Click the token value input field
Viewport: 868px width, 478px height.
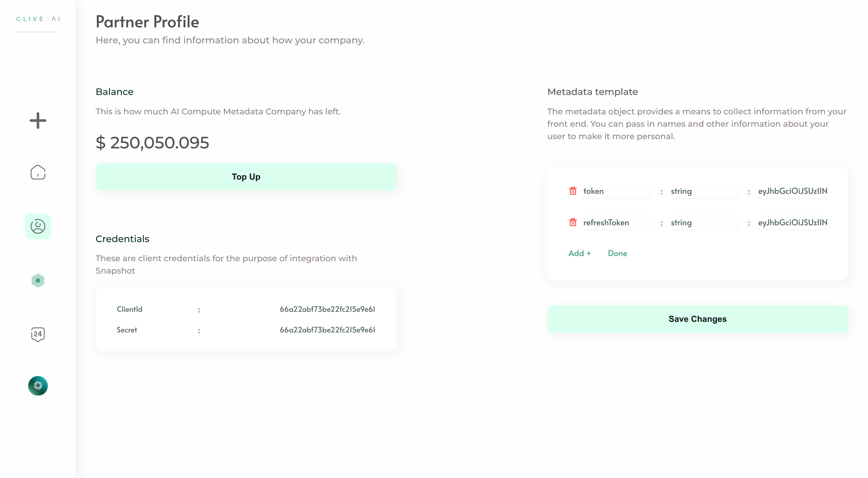793,191
